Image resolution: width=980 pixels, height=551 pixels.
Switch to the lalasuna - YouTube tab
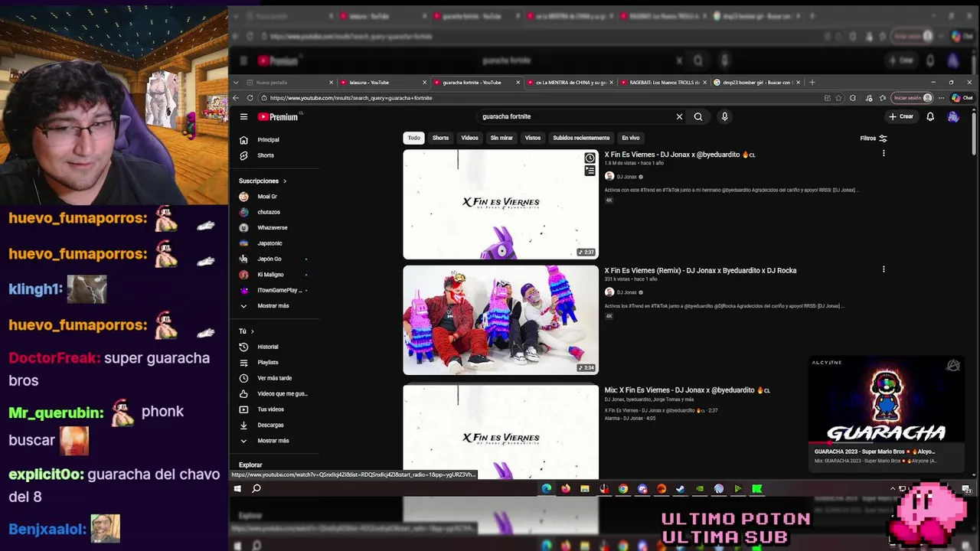(382, 82)
